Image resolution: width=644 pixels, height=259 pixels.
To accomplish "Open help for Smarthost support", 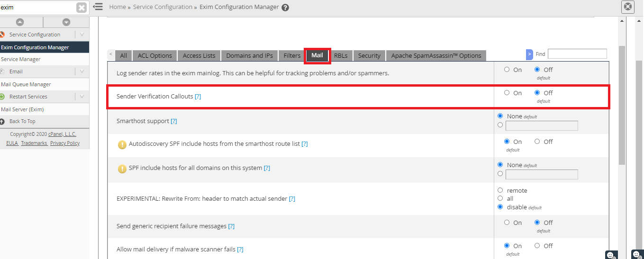I will pos(174,121).
